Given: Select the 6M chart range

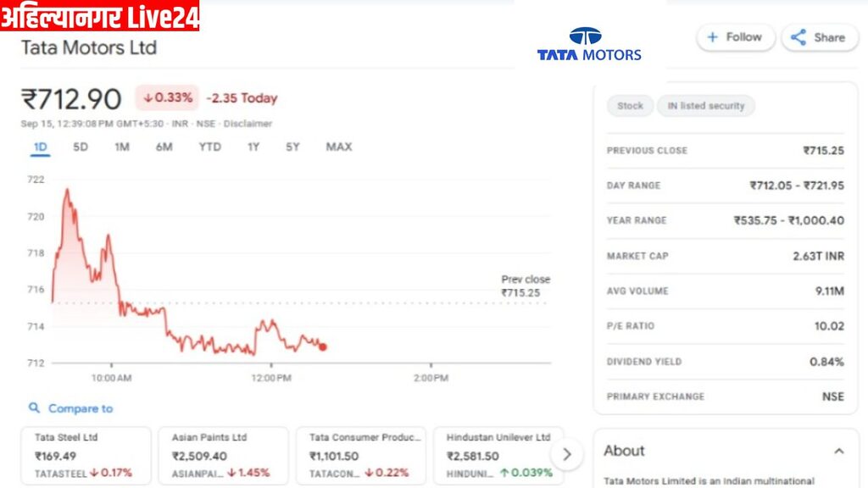Looking at the screenshot, I should click(164, 147).
